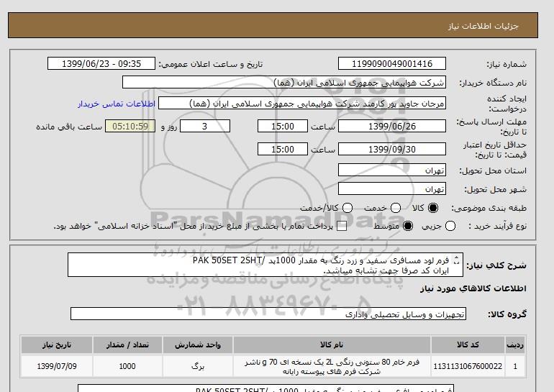Click the نام کالا column header
This screenshot has width=554, height=392.
[x=332, y=345]
